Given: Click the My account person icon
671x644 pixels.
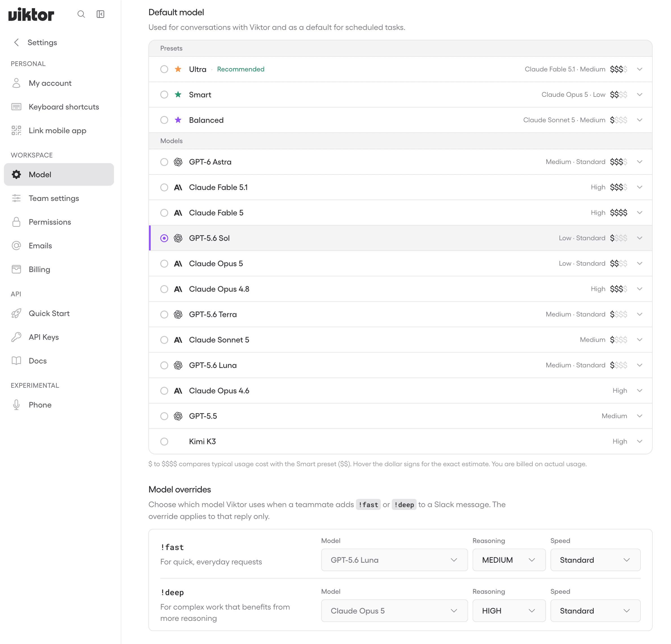Looking at the screenshot, I should pos(16,83).
